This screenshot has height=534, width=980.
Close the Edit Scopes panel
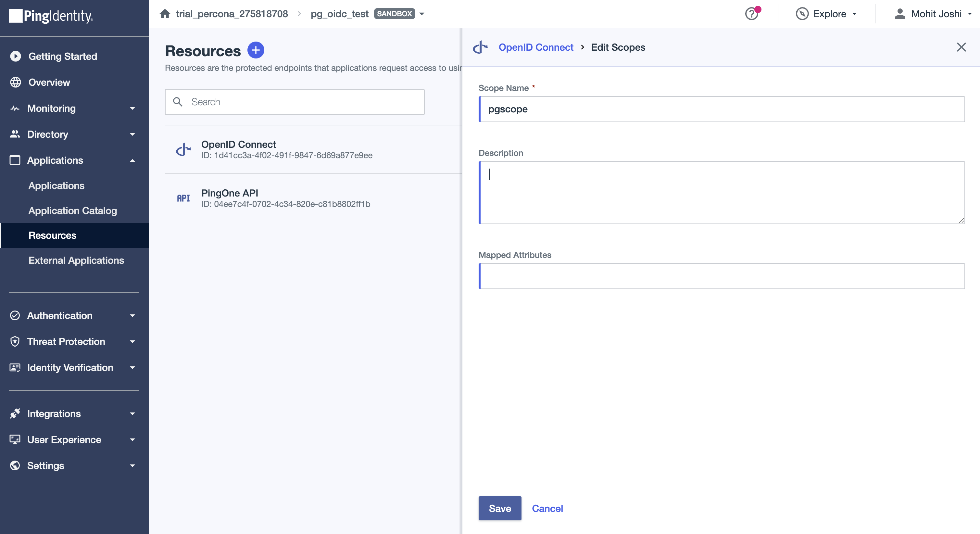[x=961, y=47]
